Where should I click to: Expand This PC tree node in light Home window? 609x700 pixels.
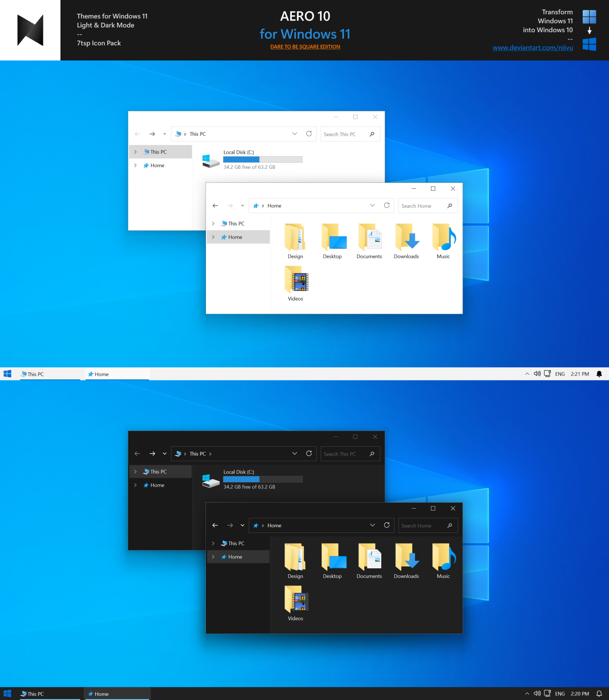pyautogui.click(x=213, y=224)
